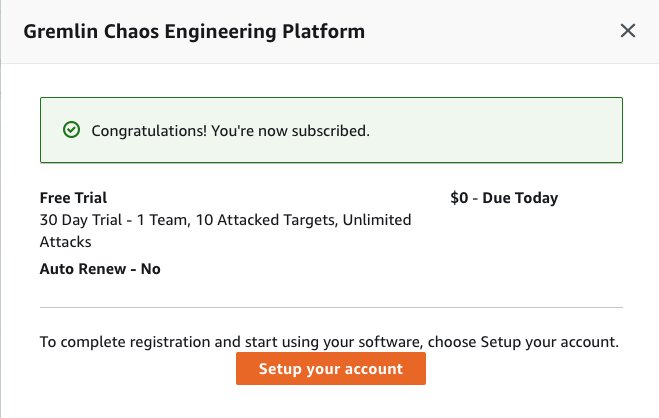Click the Auto Renew - No label
This screenshot has height=418, width=659.
click(100, 268)
